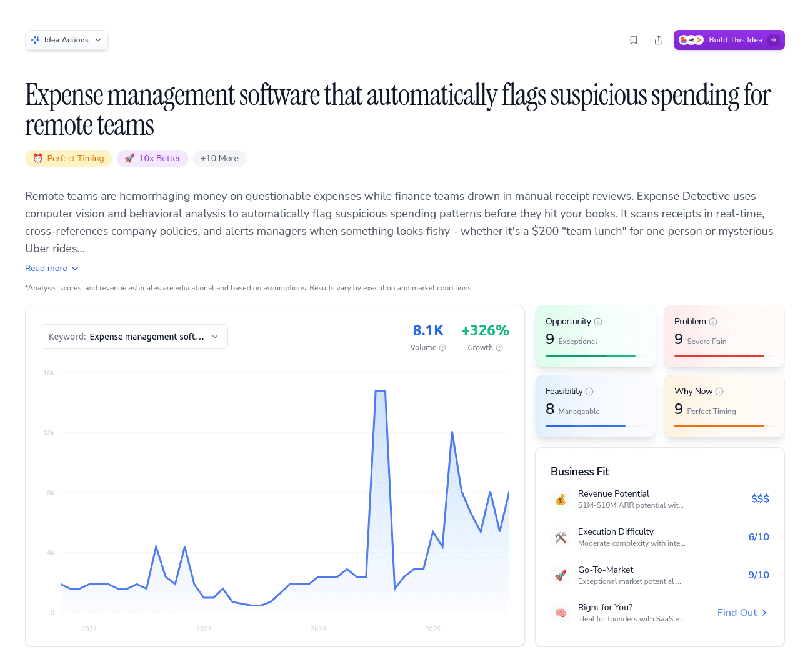Click the info icon next to Volume

coord(442,348)
